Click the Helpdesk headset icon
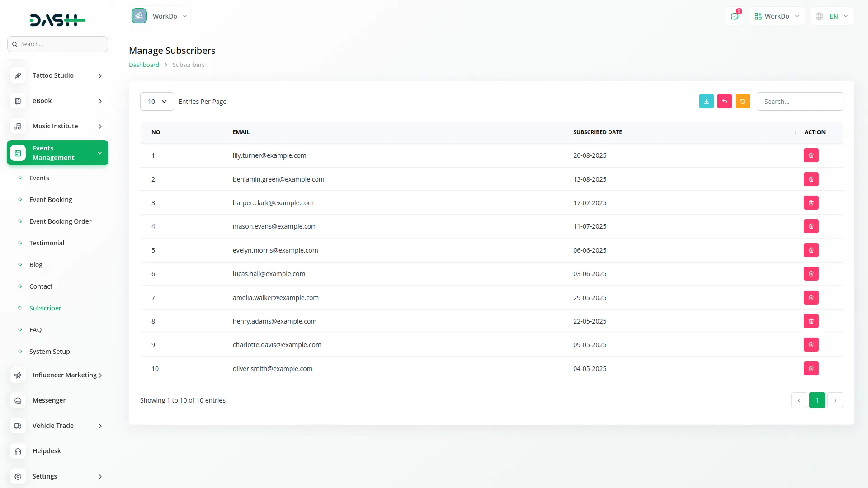 (x=18, y=451)
